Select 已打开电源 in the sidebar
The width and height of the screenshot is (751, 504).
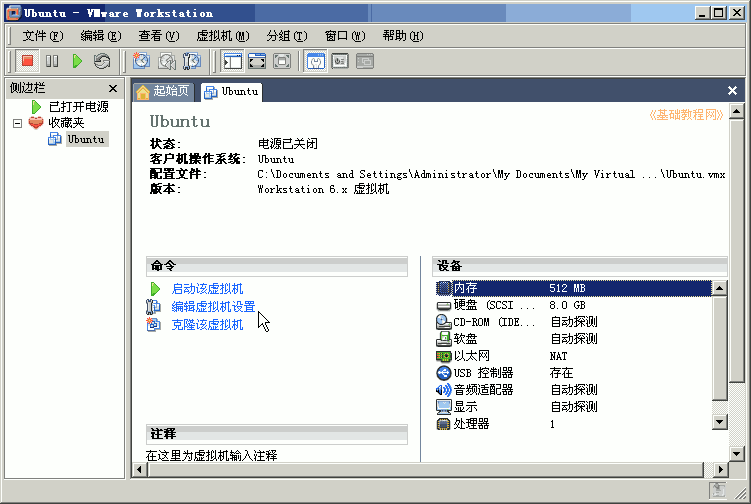(79, 106)
